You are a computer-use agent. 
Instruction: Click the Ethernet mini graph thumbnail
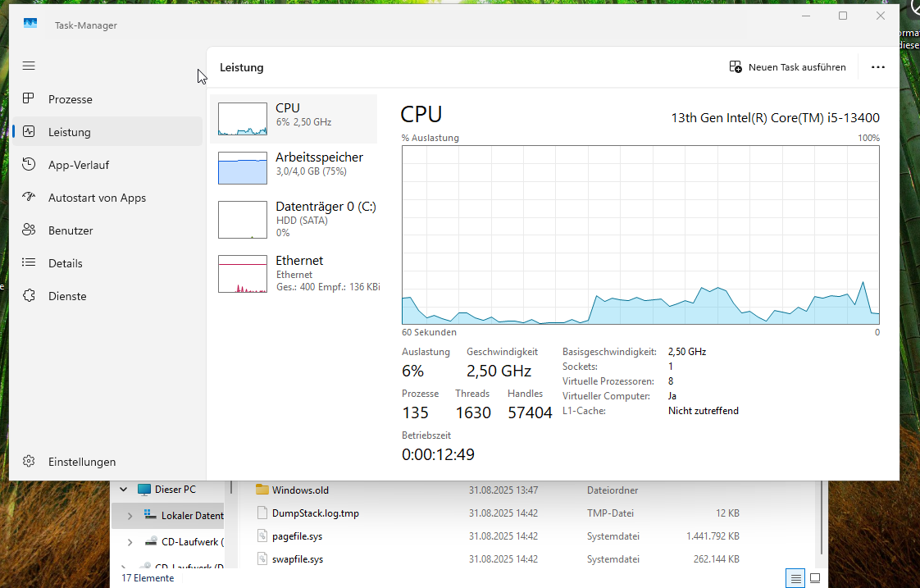(x=243, y=273)
